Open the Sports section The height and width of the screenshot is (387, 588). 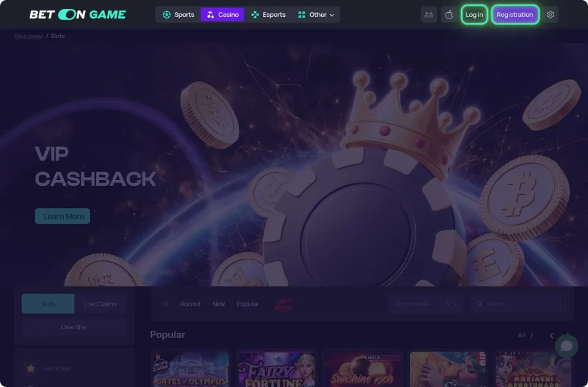pos(179,15)
